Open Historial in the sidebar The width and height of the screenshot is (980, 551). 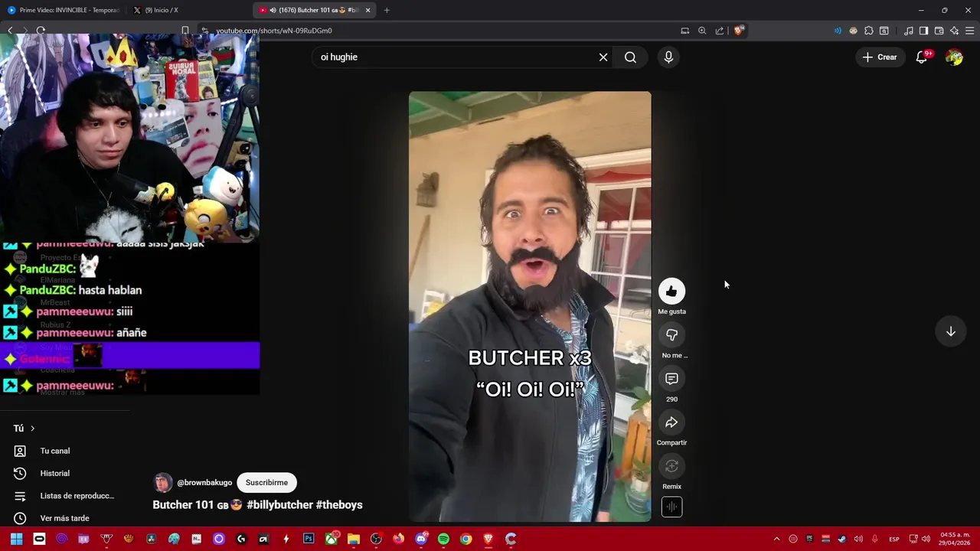[55, 474]
